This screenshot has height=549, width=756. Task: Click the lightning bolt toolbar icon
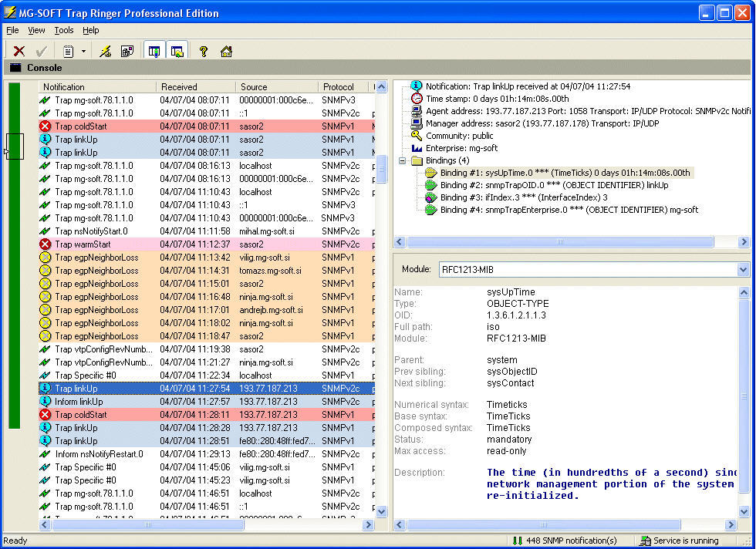point(106,52)
